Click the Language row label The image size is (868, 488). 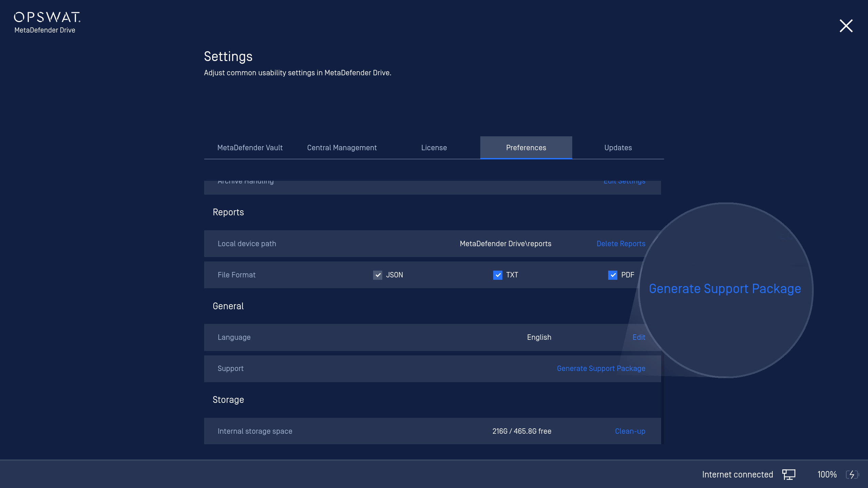coord(234,337)
